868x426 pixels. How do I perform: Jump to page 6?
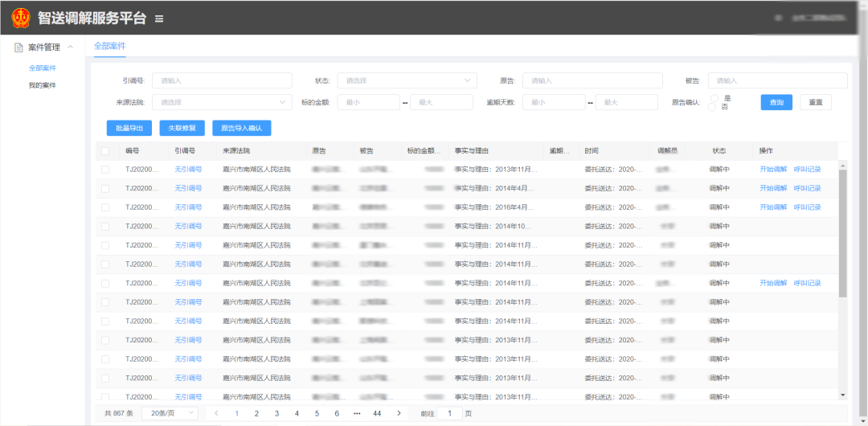tap(337, 413)
